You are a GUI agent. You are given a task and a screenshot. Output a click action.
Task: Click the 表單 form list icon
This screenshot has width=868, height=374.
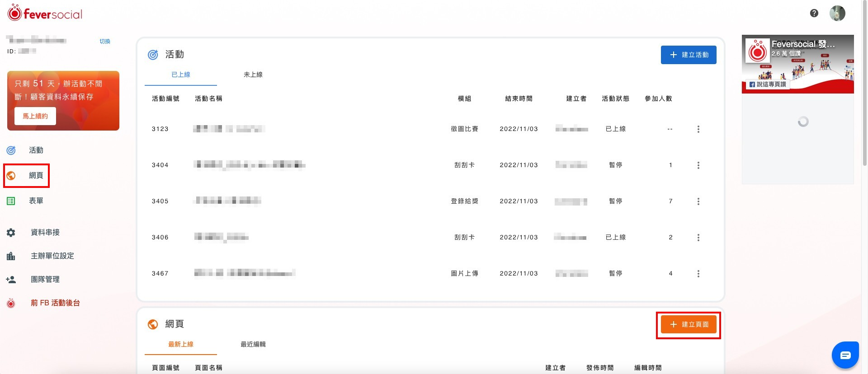pos(11,201)
